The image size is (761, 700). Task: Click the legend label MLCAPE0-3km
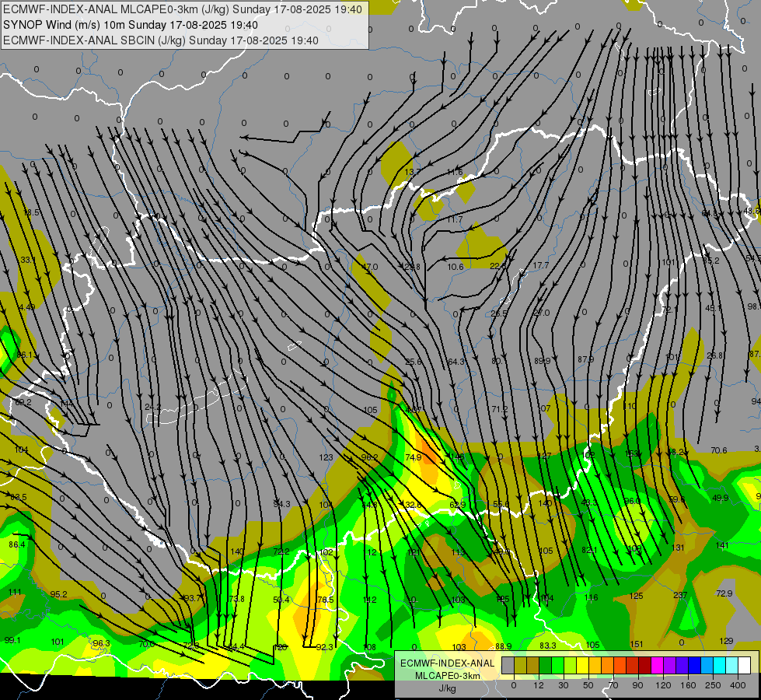coord(448,676)
